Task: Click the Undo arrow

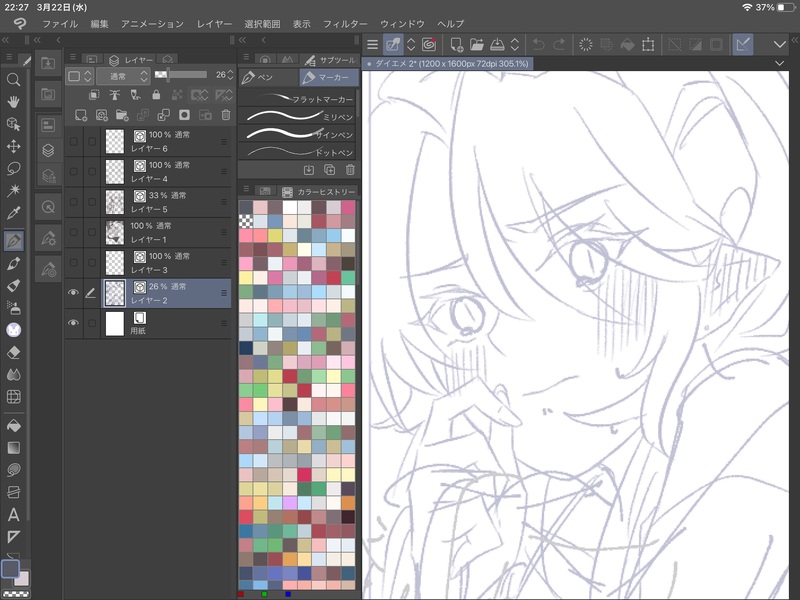Action: [538, 45]
